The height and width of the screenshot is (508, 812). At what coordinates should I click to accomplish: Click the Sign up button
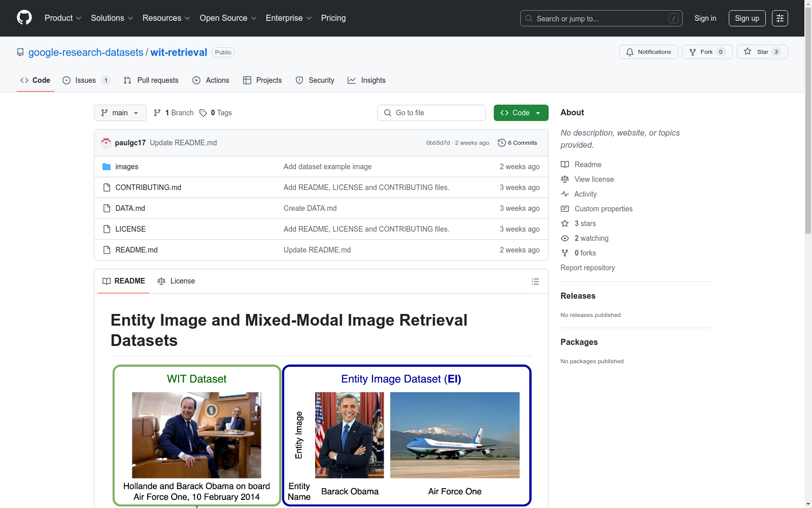pyautogui.click(x=747, y=18)
